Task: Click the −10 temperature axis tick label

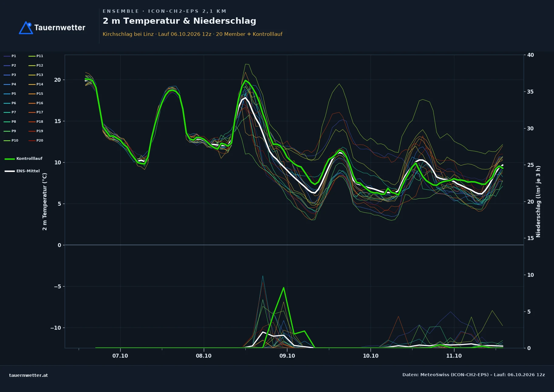Action: click(x=55, y=328)
